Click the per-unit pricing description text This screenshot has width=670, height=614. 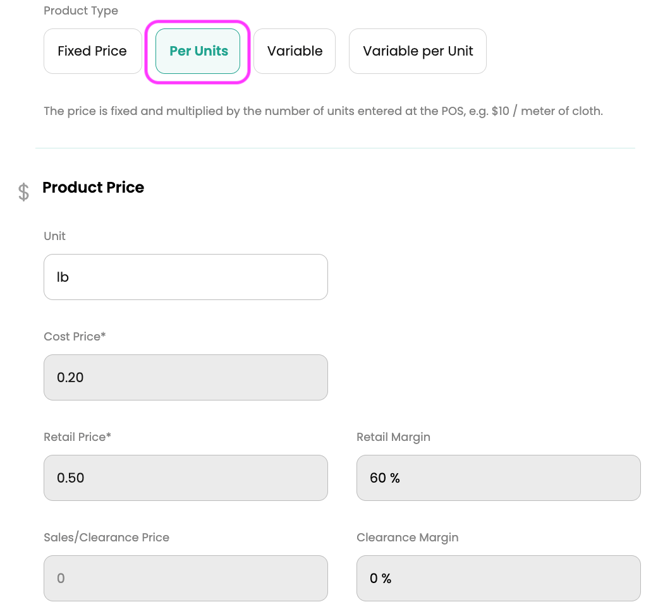(323, 111)
